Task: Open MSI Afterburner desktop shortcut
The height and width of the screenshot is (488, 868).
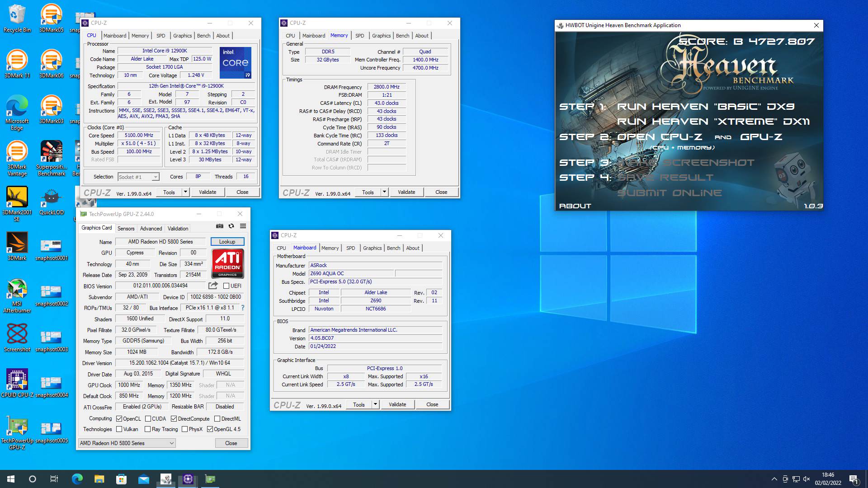Action: 17,296
